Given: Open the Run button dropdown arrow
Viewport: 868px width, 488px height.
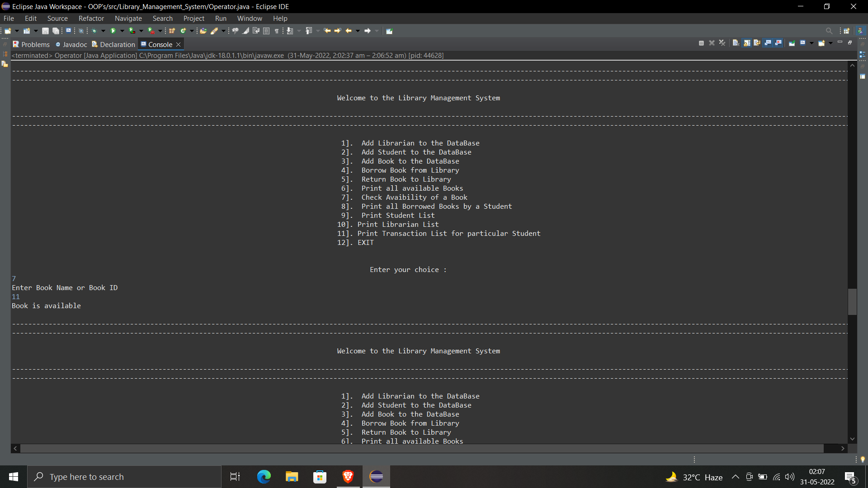Looking at the screenshot, I should [122, 31].
